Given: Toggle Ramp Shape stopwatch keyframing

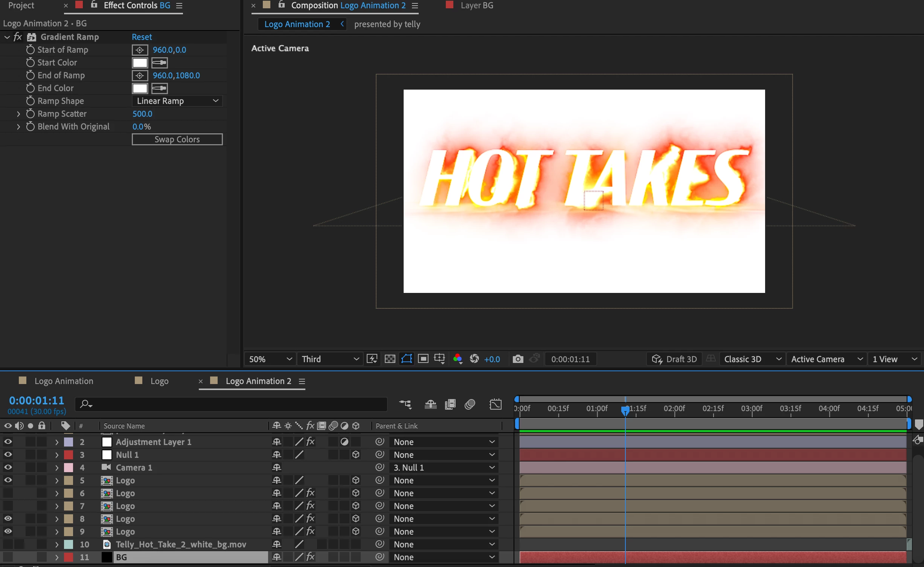Looking at the screenshot, I should [30, 101].
